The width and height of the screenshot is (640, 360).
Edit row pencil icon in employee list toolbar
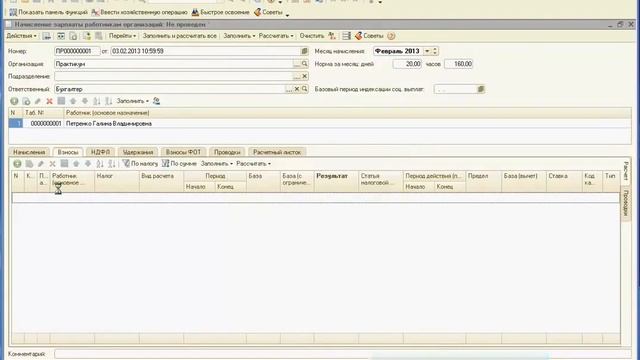click(x=38, y=101)
